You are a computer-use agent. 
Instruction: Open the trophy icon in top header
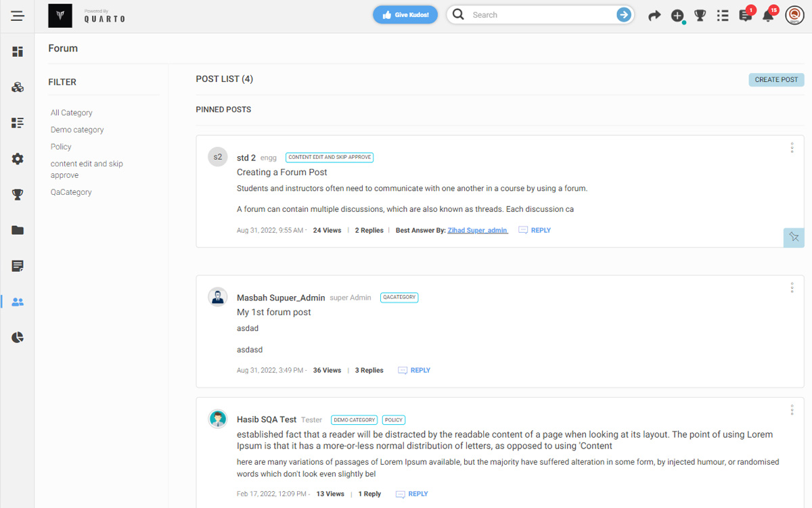[x=700, y=16]
